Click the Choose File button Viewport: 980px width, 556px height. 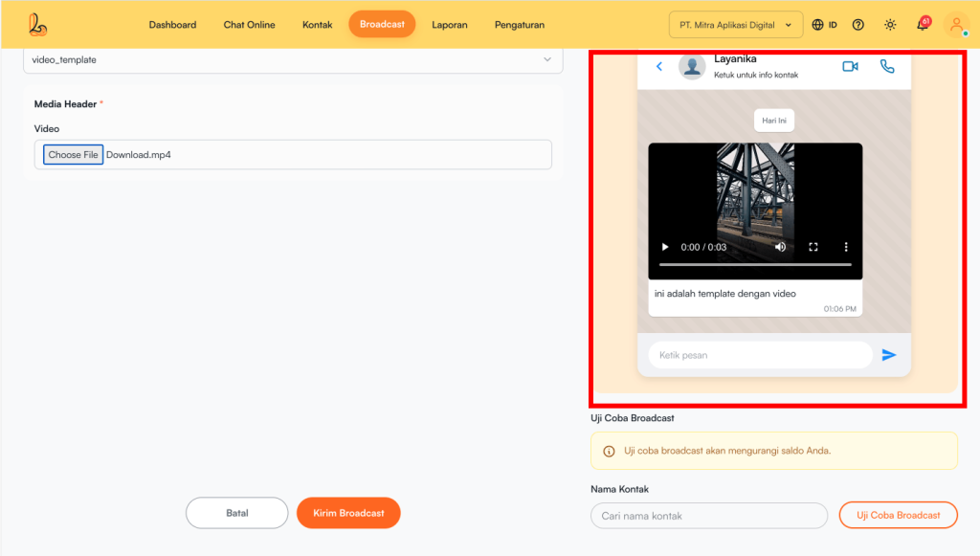73,155
